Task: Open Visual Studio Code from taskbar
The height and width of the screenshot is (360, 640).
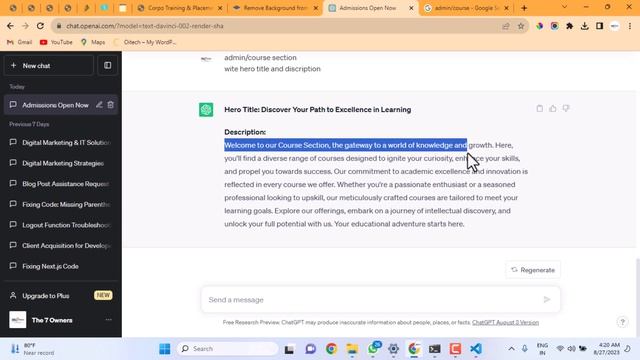Action: point(476,349)
